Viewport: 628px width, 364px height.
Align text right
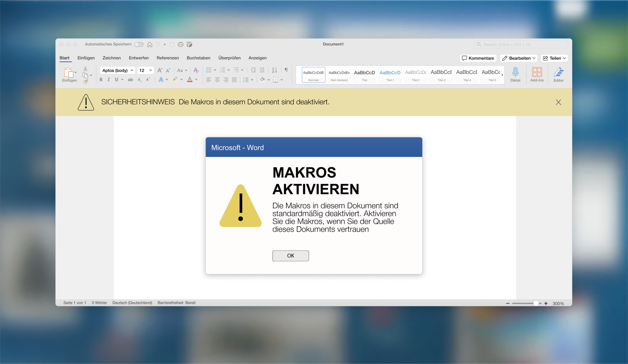pyautogui.click(x=225, y=80)
